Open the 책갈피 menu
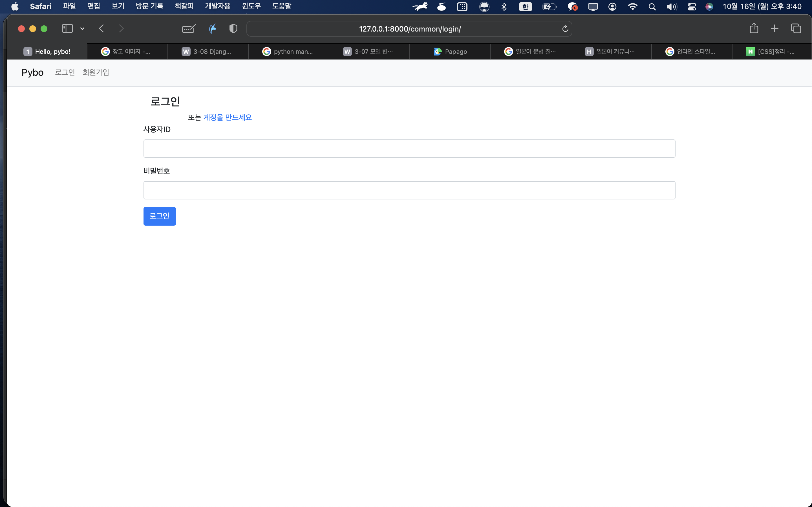Viewport: 812px width, 507px height. (184, 6)
